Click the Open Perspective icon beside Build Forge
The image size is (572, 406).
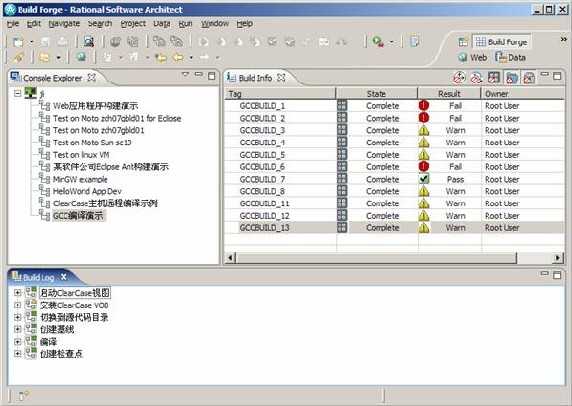463,42
